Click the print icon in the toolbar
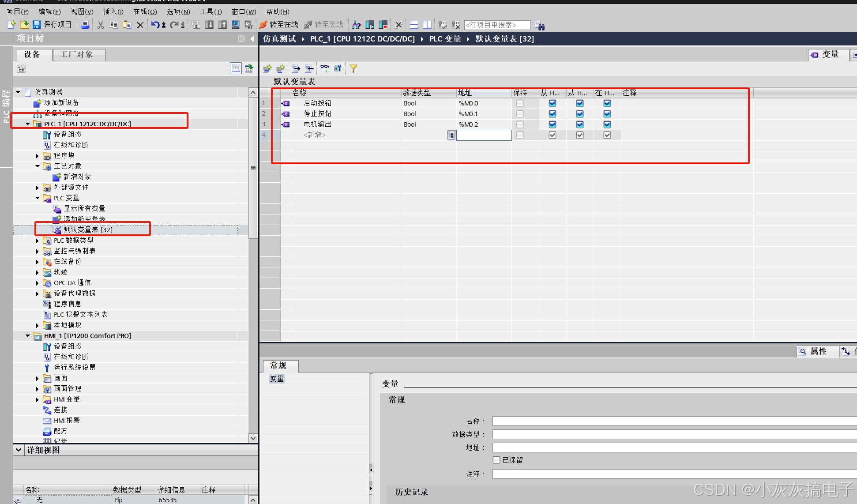This screenshot has width=857, height=504. tap(85, 25)
